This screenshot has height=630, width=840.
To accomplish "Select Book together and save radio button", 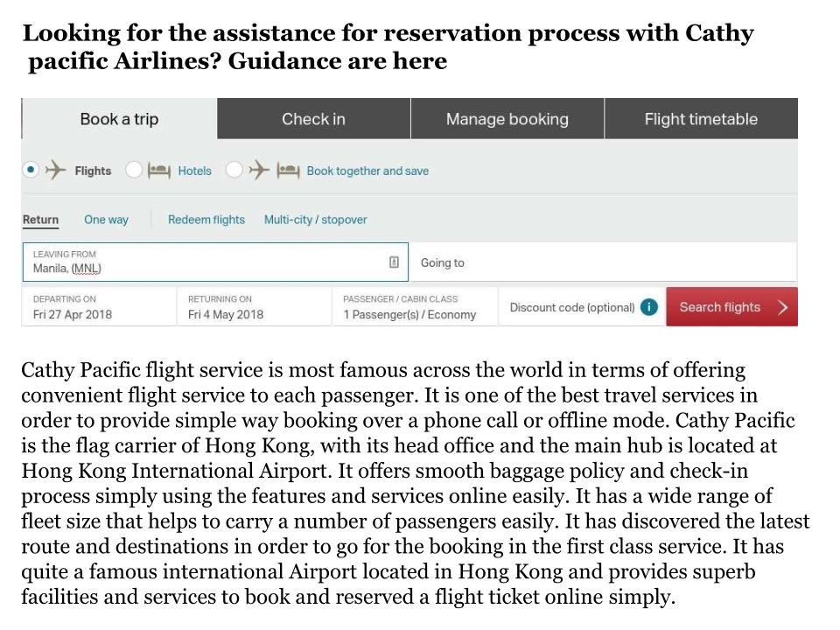I will click(x=234, y=170).
